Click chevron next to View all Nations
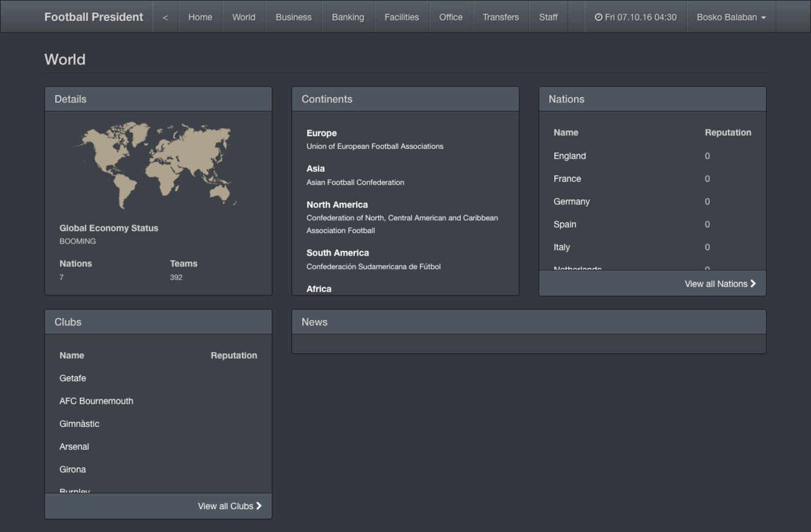 [x=753, y=284]
